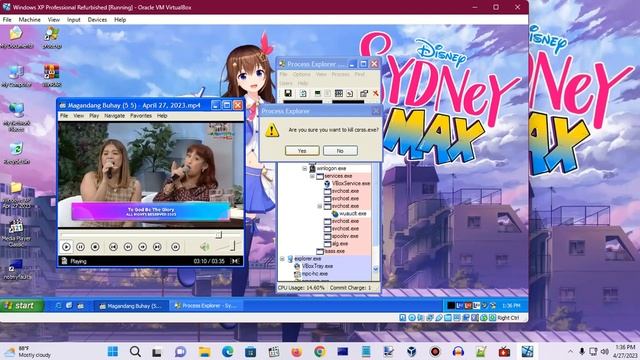Viewport: 640px width, 360px height.
Task: Click the warning icon in dialog
Action: [272, 130]
